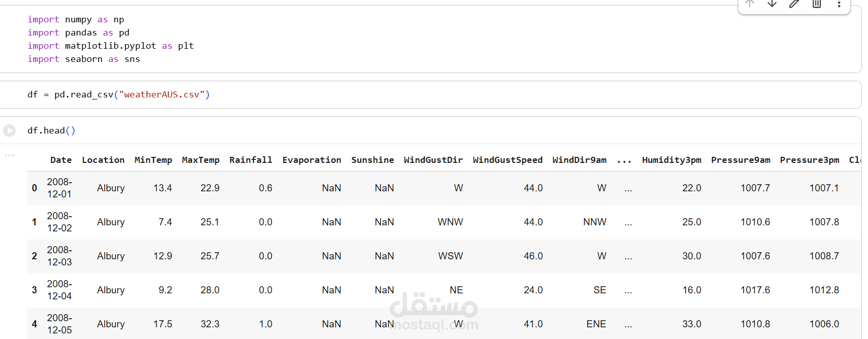The width and height of the screenshot is (868, 339).
Task: Open more cell actions vertical dots menu
Action: click(x=839, y=4)
